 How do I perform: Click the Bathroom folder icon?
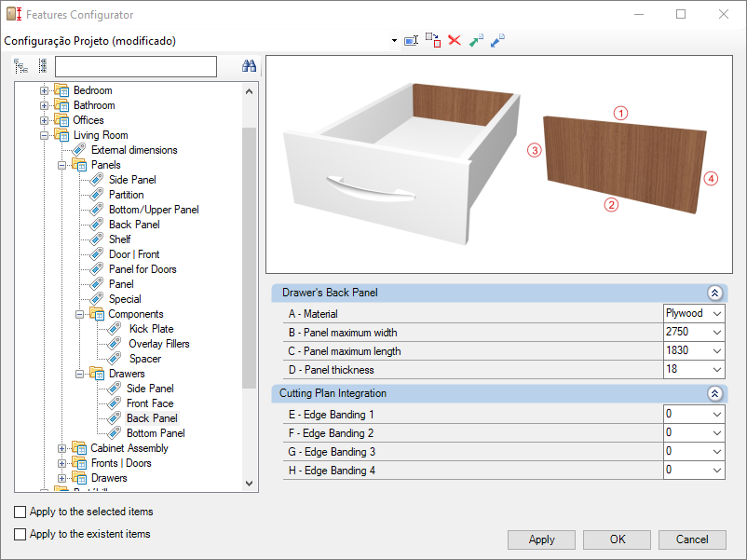click(61, 105)
